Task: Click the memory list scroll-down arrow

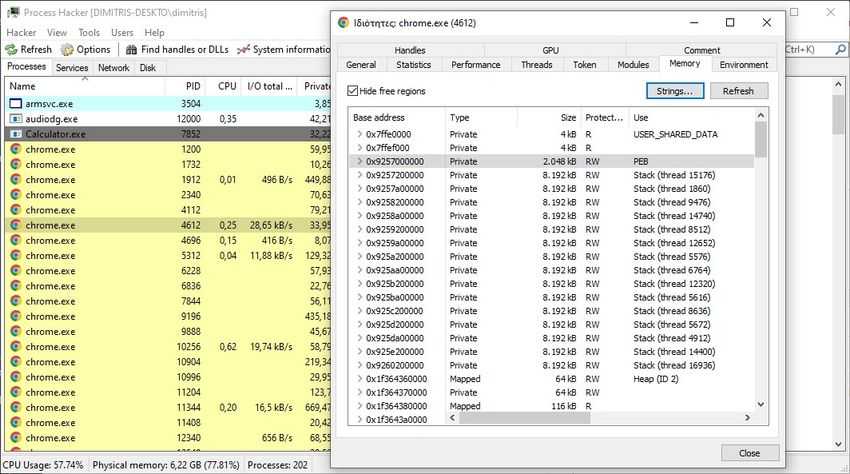Action: click(761, 405)
